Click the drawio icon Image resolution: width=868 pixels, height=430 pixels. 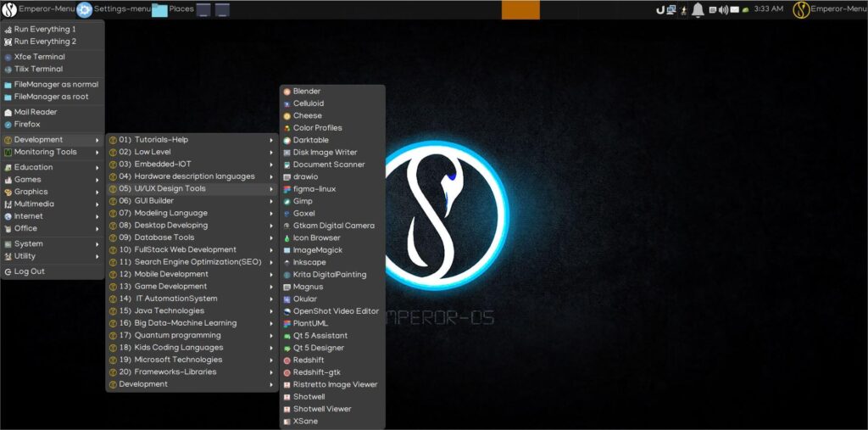tap(287, 176)
